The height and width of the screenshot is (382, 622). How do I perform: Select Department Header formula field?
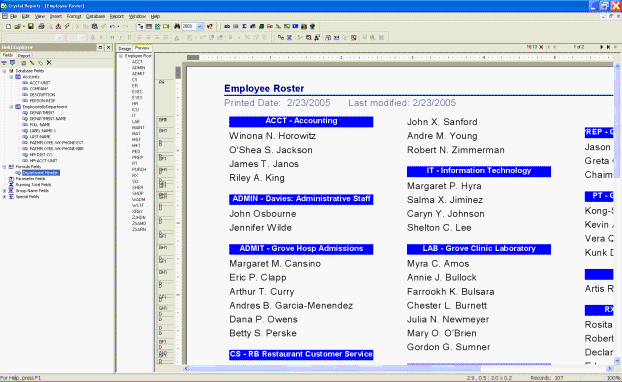(40, 173)
